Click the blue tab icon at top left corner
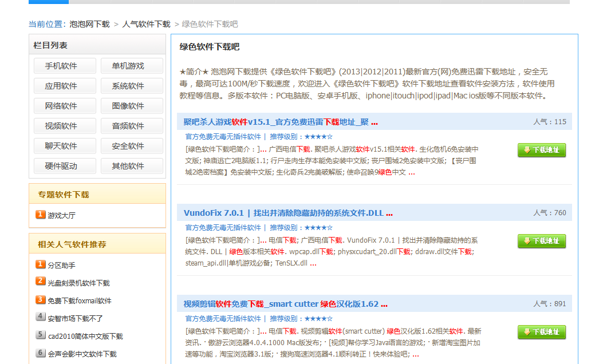Screen dimensions: 599x364 click(x=48, y=2)
